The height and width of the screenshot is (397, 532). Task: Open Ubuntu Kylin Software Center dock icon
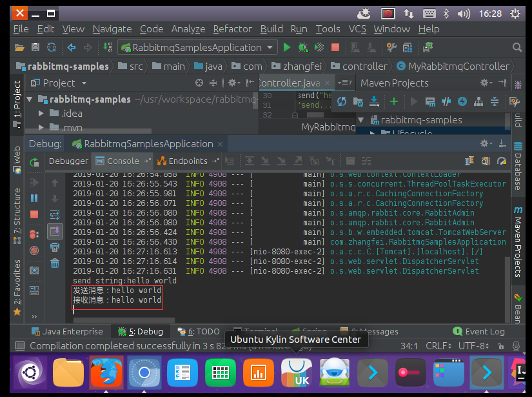pos(297,372)
